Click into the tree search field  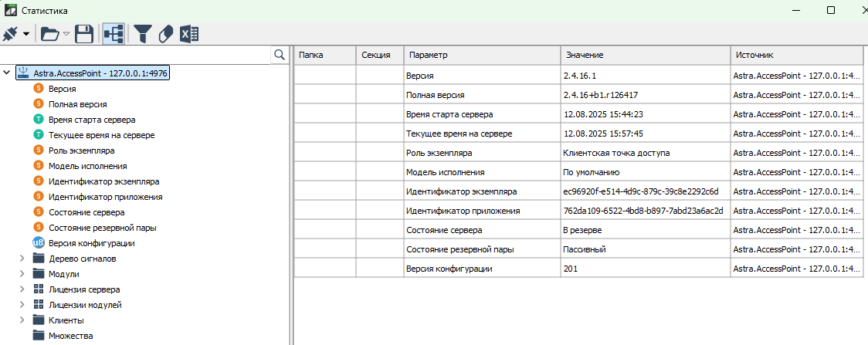[135, 55]
